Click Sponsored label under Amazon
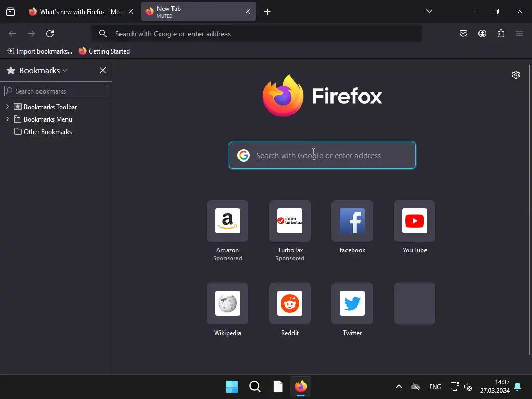Viewport: 532px width, 399px height. (x=228, y=258)
